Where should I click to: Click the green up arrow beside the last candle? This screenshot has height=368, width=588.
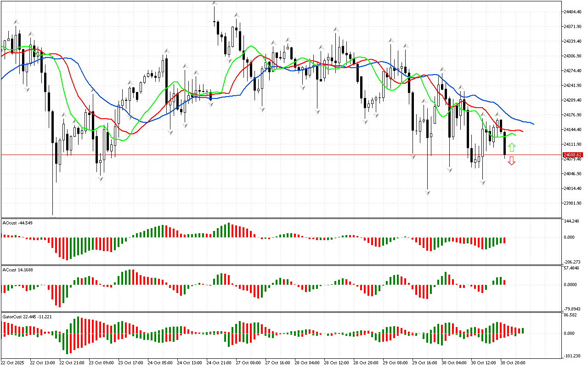pos(512,148)
